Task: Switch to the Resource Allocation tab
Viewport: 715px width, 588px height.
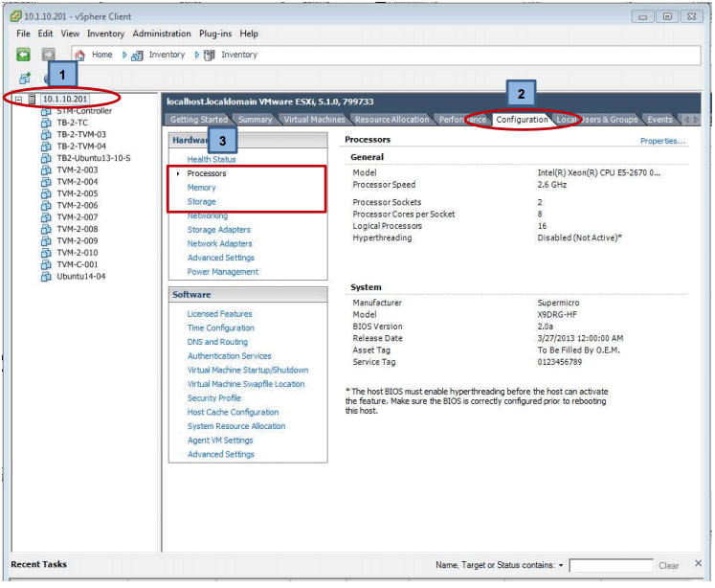Action: click(391, 120)
